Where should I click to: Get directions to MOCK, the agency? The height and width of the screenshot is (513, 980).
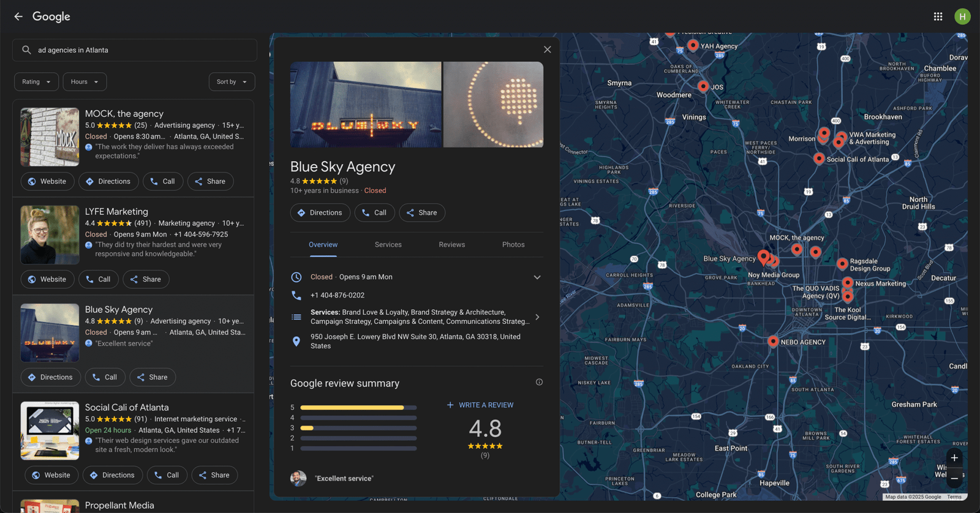click(108, 181)
